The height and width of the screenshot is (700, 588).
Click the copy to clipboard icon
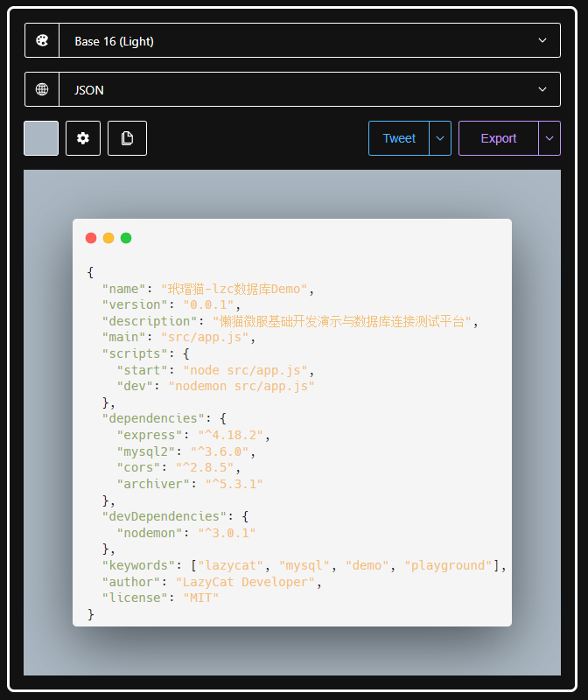[x=127, y=138]
